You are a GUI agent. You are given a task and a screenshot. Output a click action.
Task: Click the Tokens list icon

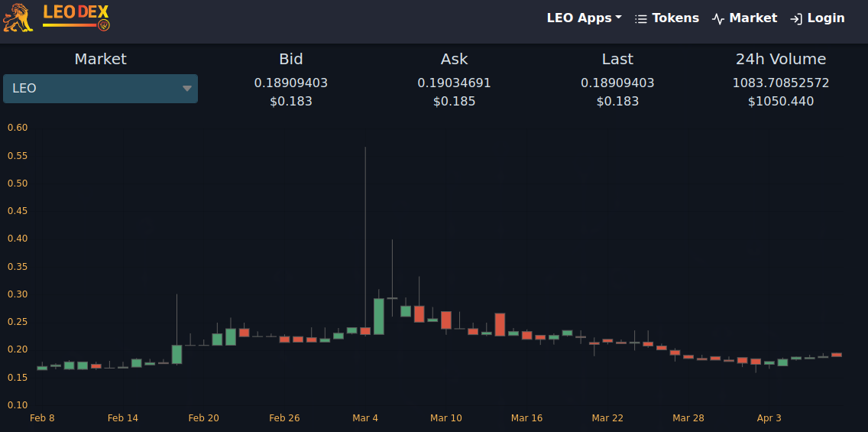tap(640, 19)
